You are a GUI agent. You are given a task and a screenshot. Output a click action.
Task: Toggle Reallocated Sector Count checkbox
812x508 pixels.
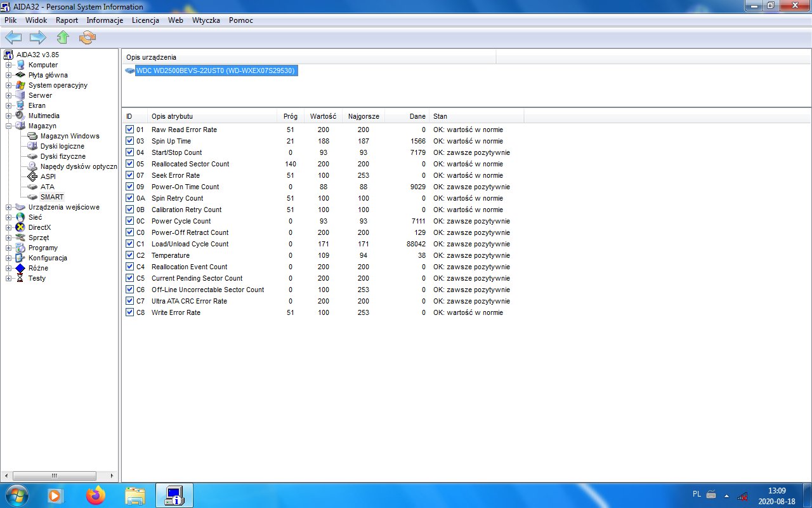click(x=129, y=164)
